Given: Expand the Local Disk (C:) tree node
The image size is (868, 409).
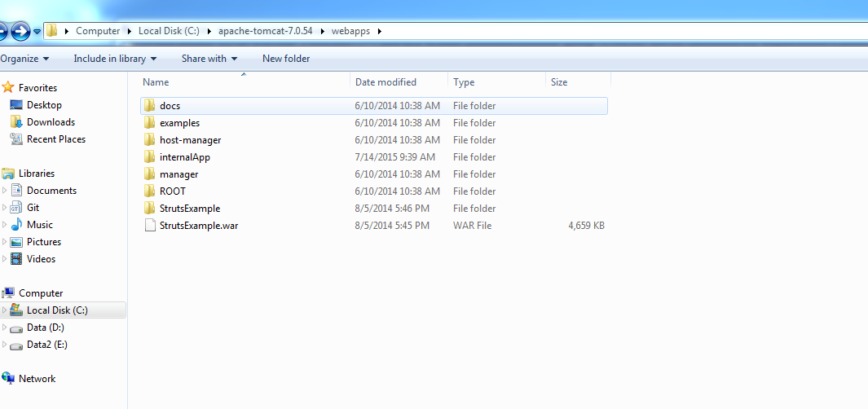Looking at the screenshot, I should pos(5,310).
